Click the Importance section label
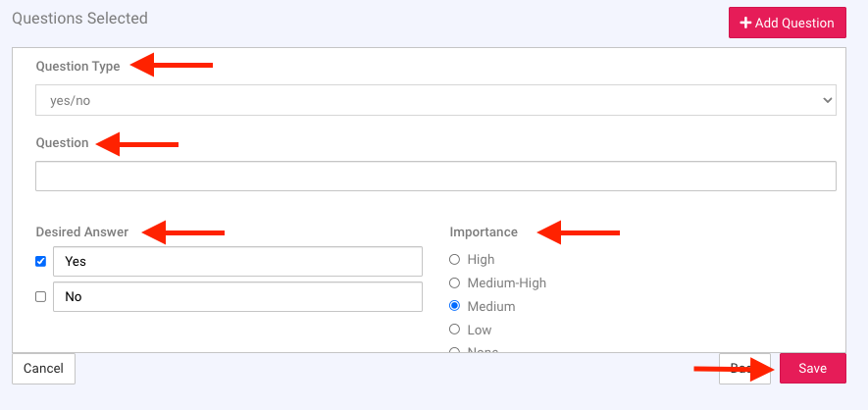 tap(484, 232)
